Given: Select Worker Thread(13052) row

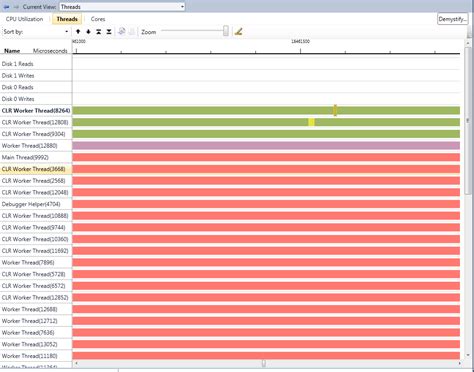Looking at the screenshot, I should 36,344.
